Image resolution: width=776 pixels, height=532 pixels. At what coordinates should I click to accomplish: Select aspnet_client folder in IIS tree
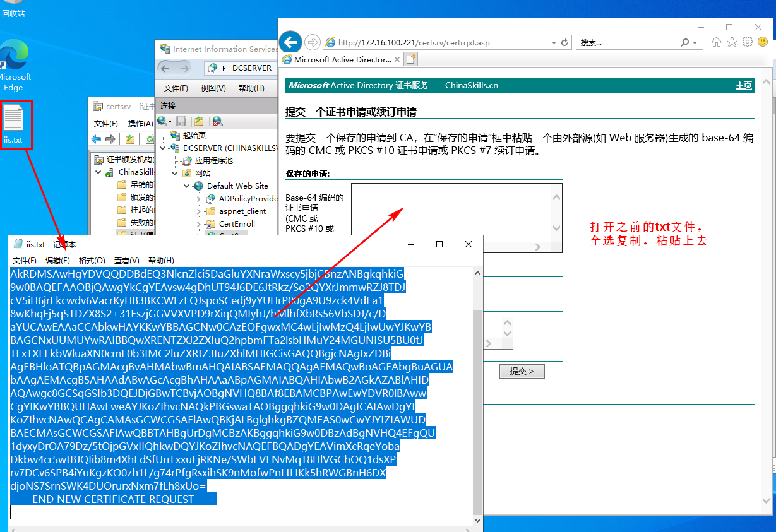pos(242,211)
